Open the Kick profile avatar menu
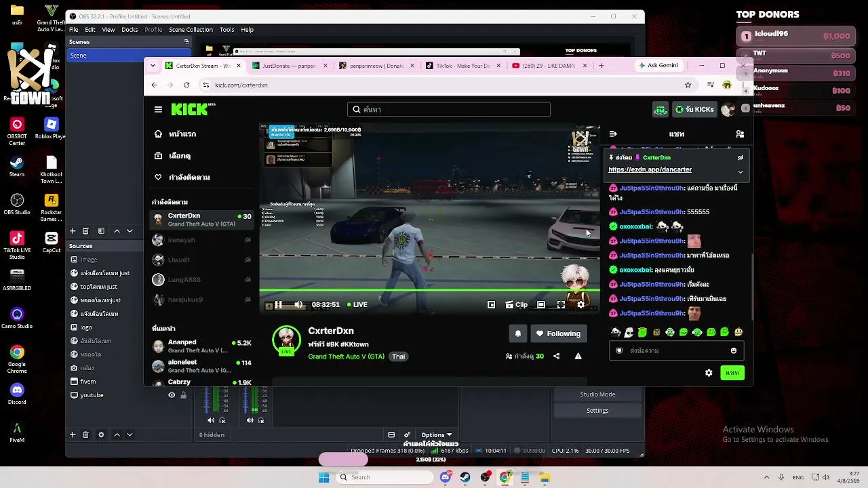 [x=728, y=109]
